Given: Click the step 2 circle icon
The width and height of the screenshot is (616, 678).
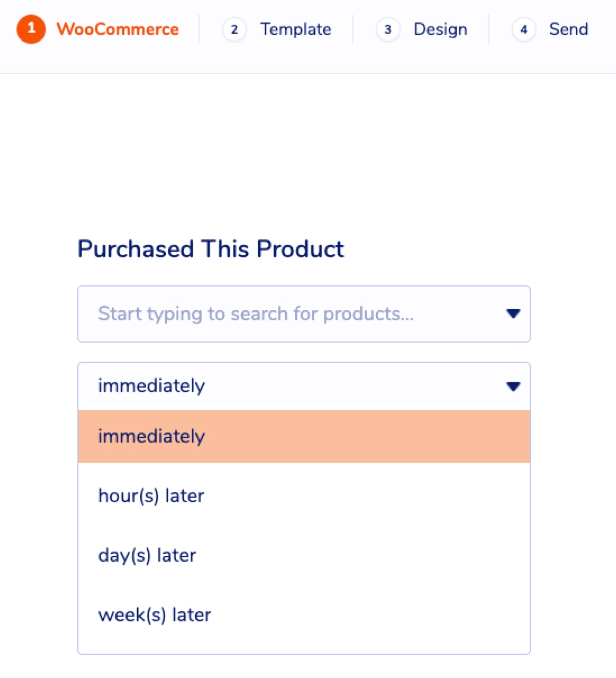Looking at the screenshot, I should pyautogui.click(x=234, y=30).
